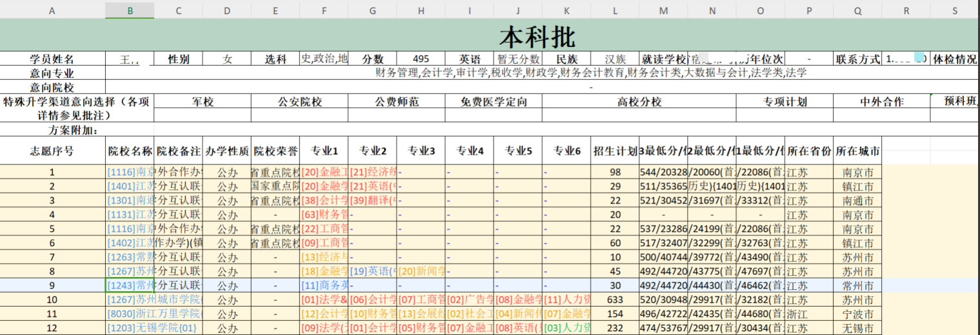Viewport: 980px width, 335px height.
Task: Click the 公安院校 header cell
Action: pos(299,101)
